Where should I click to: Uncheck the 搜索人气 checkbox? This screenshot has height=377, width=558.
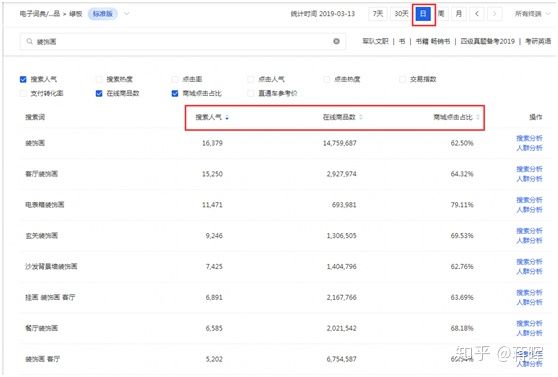coord(23,79)
